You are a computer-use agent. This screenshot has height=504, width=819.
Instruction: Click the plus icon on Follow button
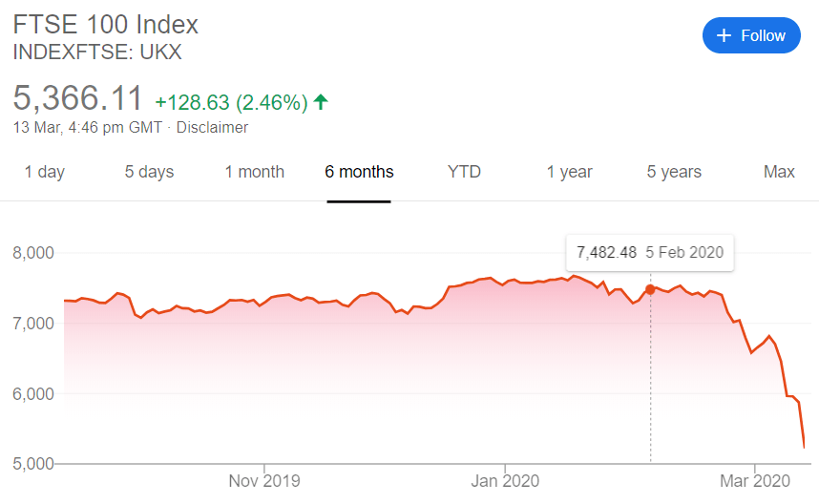(724, 35)
